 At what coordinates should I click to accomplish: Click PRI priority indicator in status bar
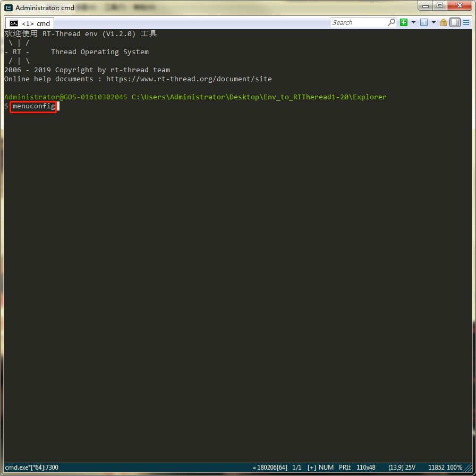[x=345, y=467]
